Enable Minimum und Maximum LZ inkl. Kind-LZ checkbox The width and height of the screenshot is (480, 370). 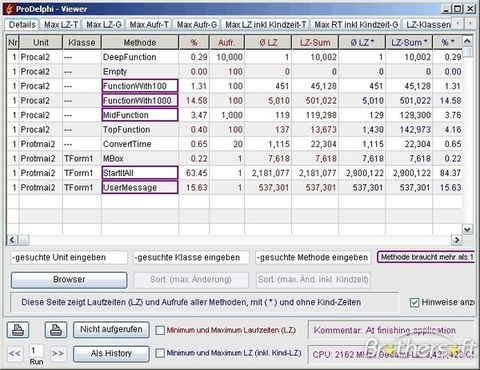[160, 353]
